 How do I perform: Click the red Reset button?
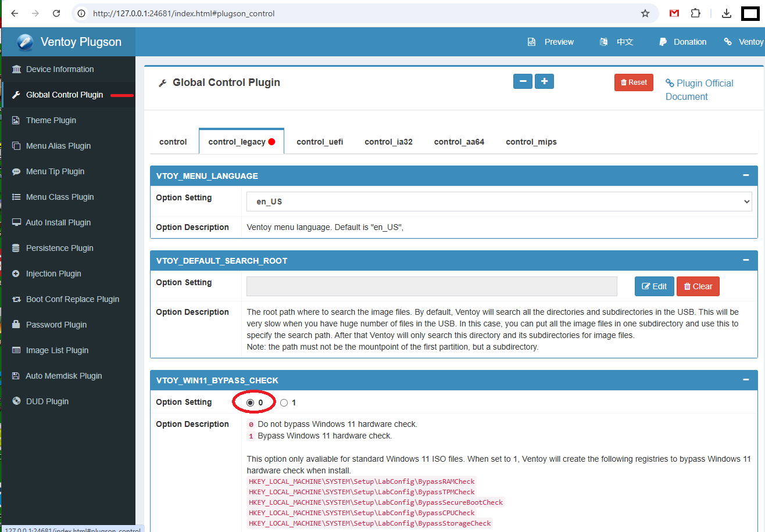tap(634, 82)
